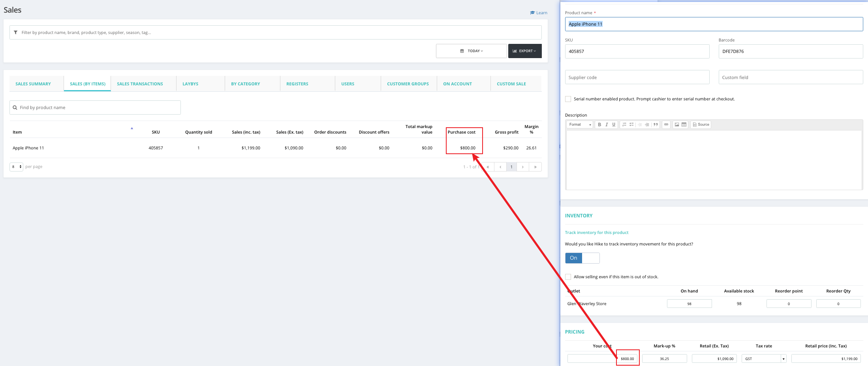Image resolution: width=868 pixels, height=366 pixels.
Task: Insert a link in the description
Action: tap(666, 125)
